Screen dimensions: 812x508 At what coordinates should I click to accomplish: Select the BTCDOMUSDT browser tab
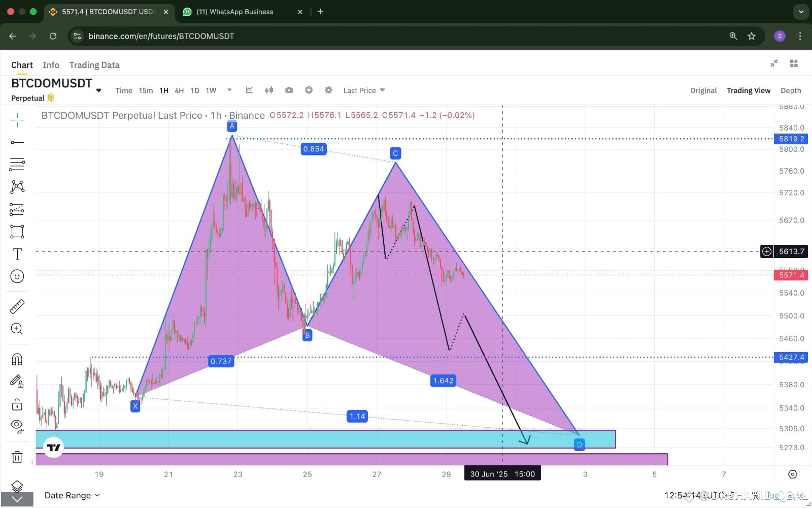coord(108,12)
